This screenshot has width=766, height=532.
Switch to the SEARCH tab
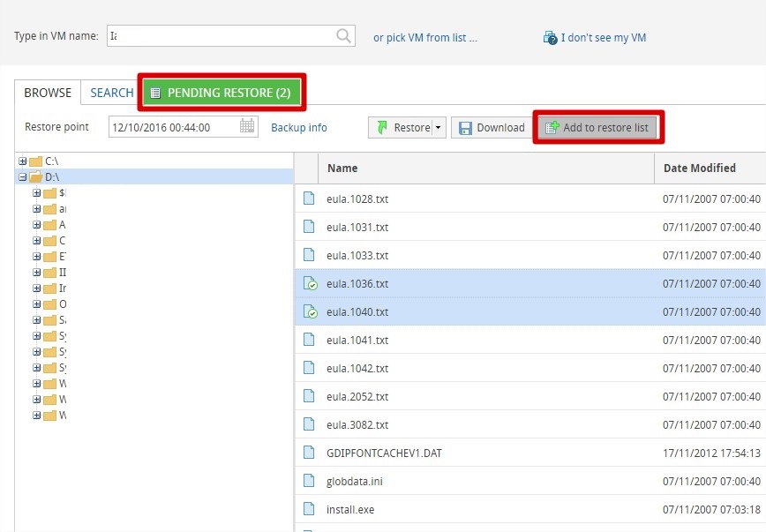click(x=112, y=93)
